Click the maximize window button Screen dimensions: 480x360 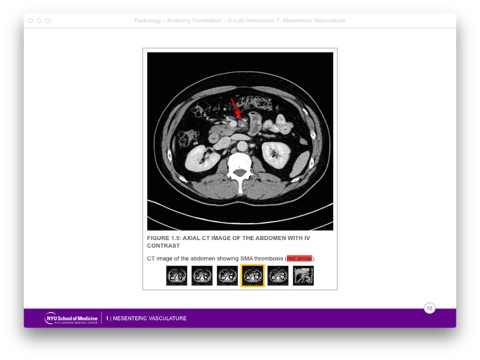pyautogui.click(x=48, y=21)
